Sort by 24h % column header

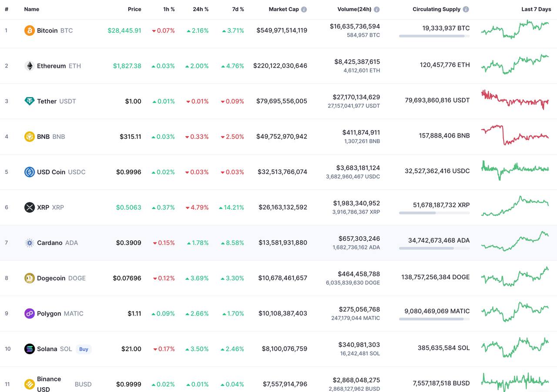[201, 9]
